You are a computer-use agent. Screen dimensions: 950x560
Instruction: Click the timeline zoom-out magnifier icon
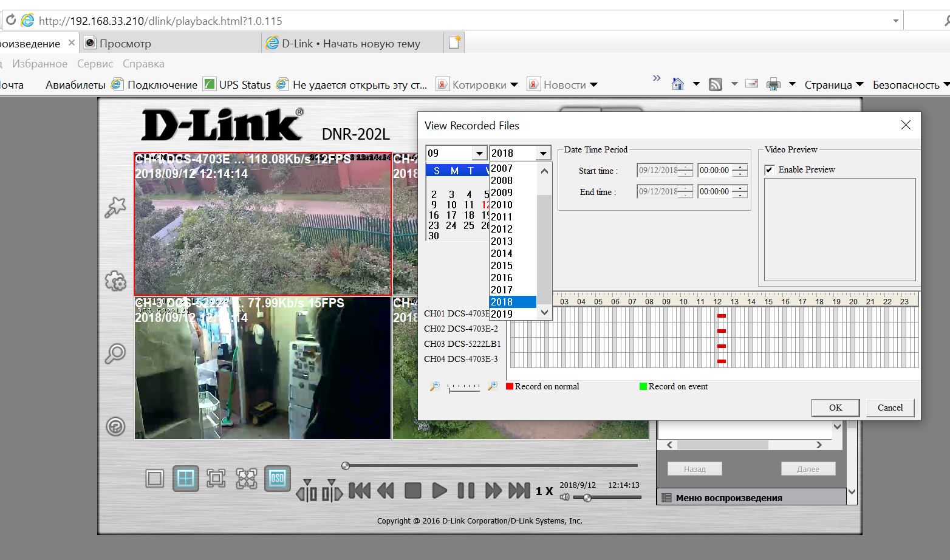click(435, 386)
